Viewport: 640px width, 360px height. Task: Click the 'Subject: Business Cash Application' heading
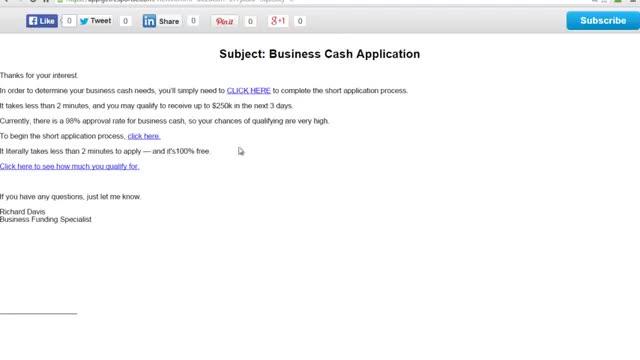click(x=320, y=54)
